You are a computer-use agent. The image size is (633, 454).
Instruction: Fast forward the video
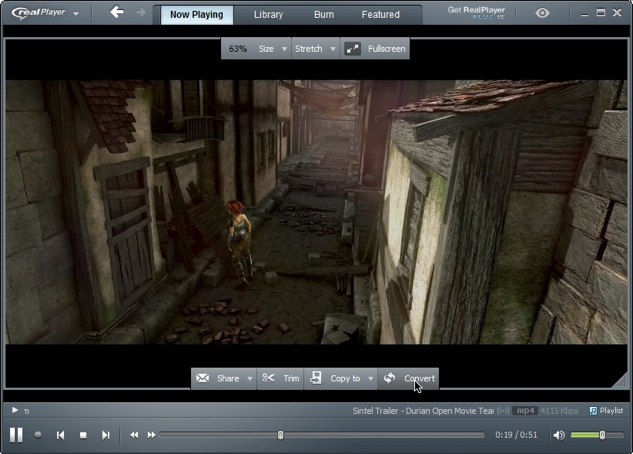(x=151, y=435)
